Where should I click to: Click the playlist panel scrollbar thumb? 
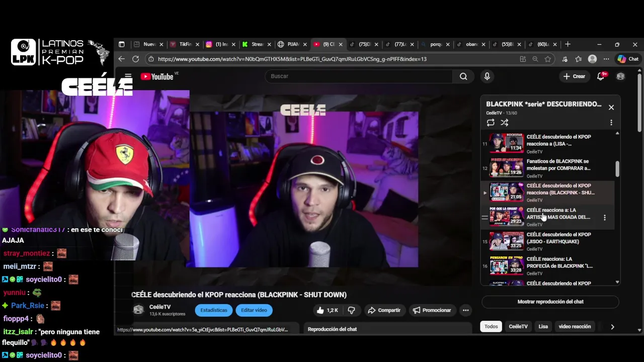(x=617, y=169)
